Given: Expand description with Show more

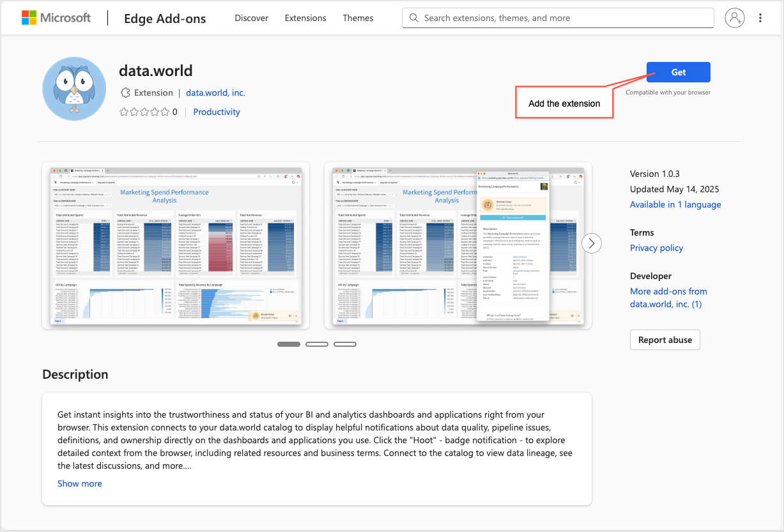Looking at the screenshot, I should [80, 483].
